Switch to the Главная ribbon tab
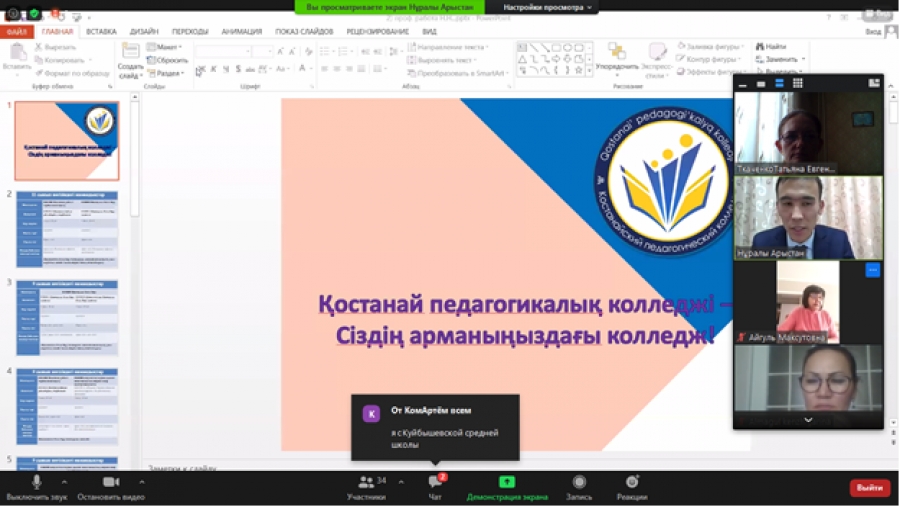 [57, 32]
